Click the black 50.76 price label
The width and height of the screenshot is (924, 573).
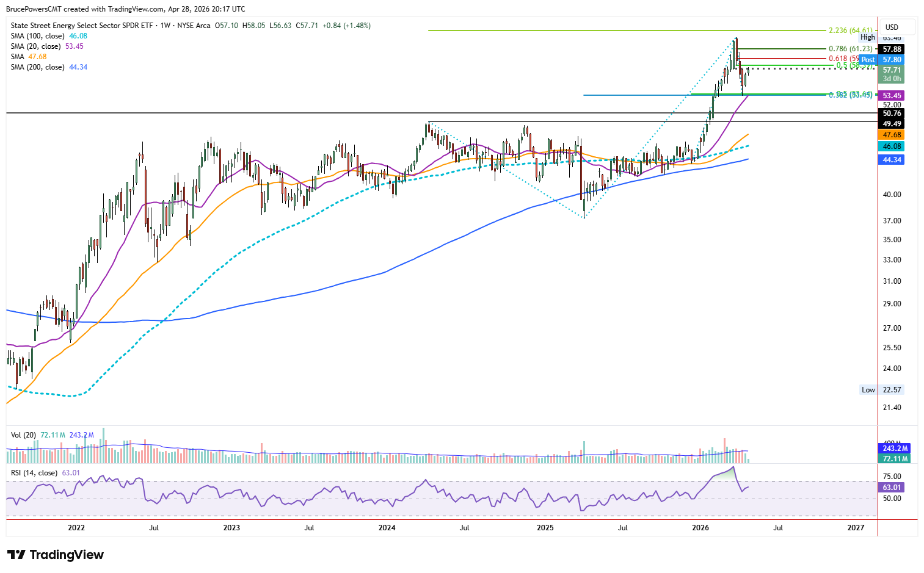click(891, 114)
